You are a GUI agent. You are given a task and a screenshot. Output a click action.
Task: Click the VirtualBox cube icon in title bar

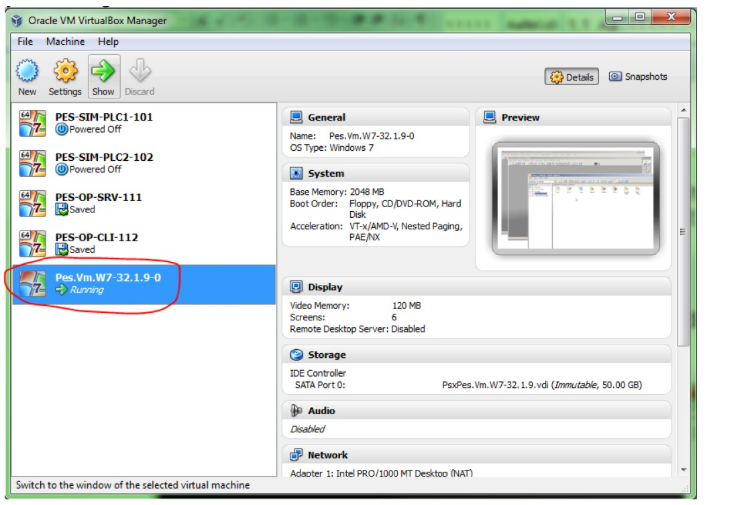click(17, 20)
